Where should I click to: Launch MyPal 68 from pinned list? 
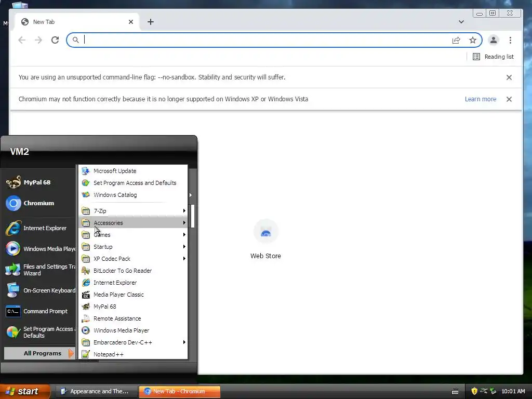[x=38, y=182]
